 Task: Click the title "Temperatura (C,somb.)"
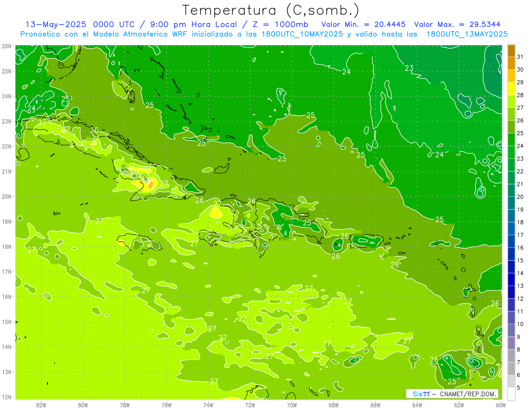tap(270, 10)
